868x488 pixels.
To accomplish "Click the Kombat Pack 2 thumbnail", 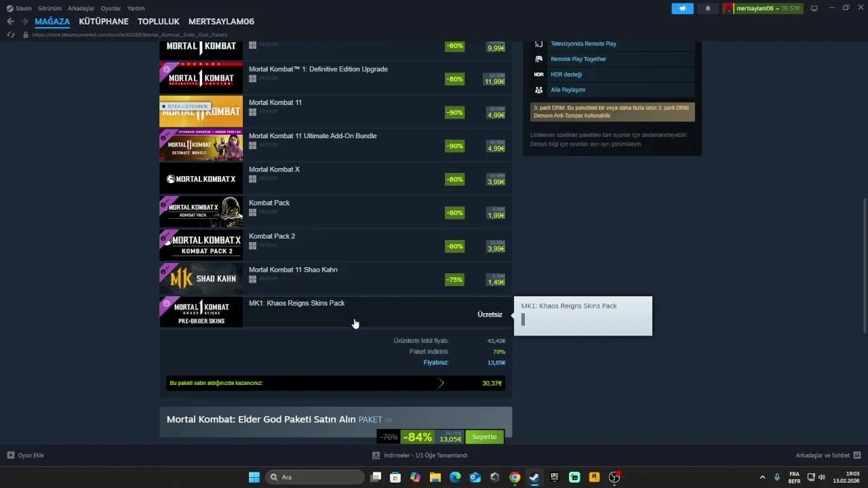I will tap(201, 245).
